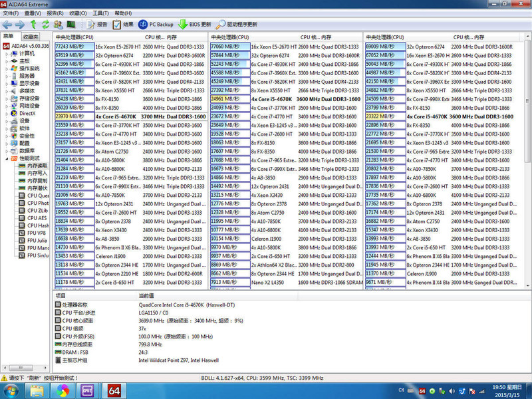Switch to the 收藏夹 tab

(29, 36)
